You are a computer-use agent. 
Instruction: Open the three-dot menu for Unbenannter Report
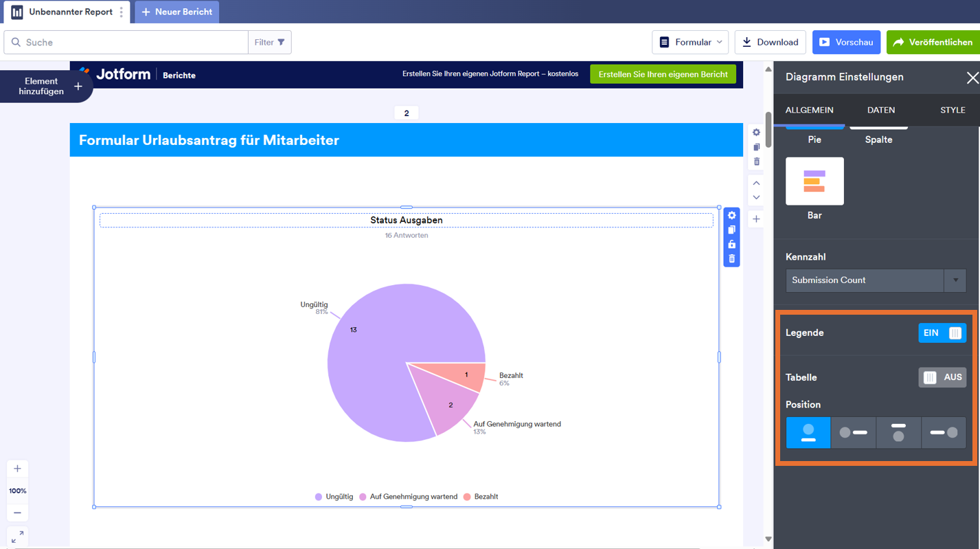tap(122, 12)
